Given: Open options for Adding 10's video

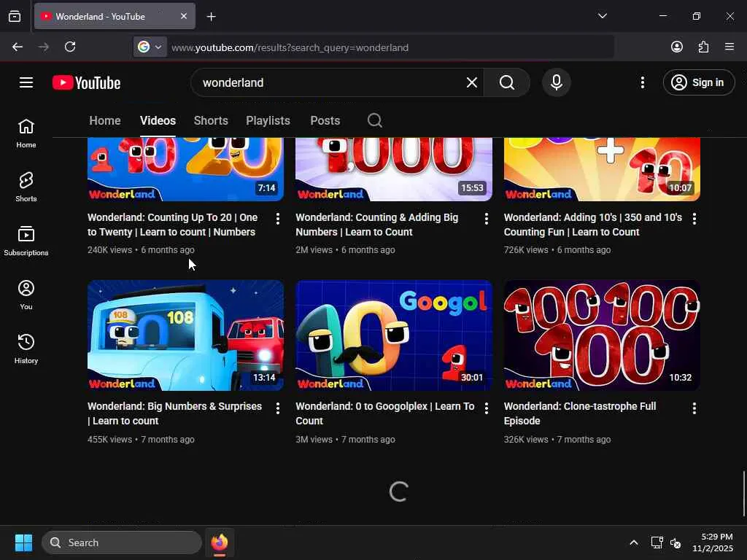Looking at the screenshot, I should tap(694, 219).
